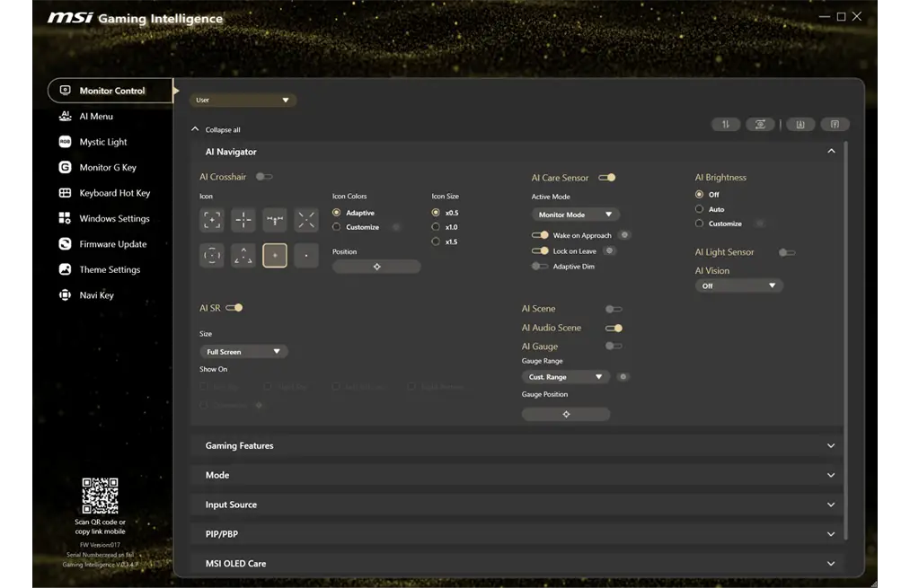Image resolution: width=910 pixels, height=588 pixels.
Task: Click 'Scan QR code or copy link mobile' text
Action: pos(100,527)
